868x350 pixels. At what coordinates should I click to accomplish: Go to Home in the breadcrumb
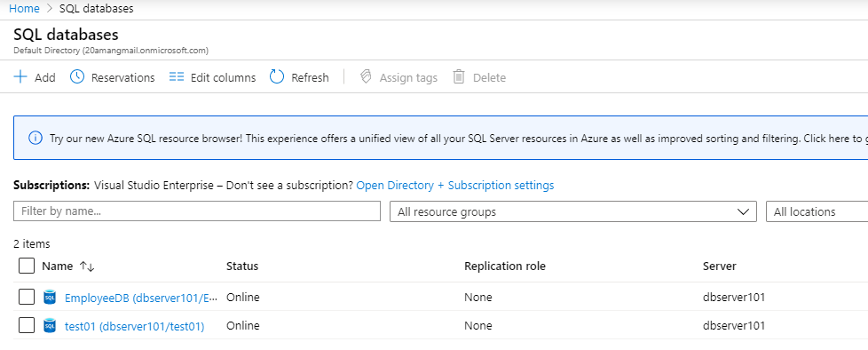coord(24,9)
